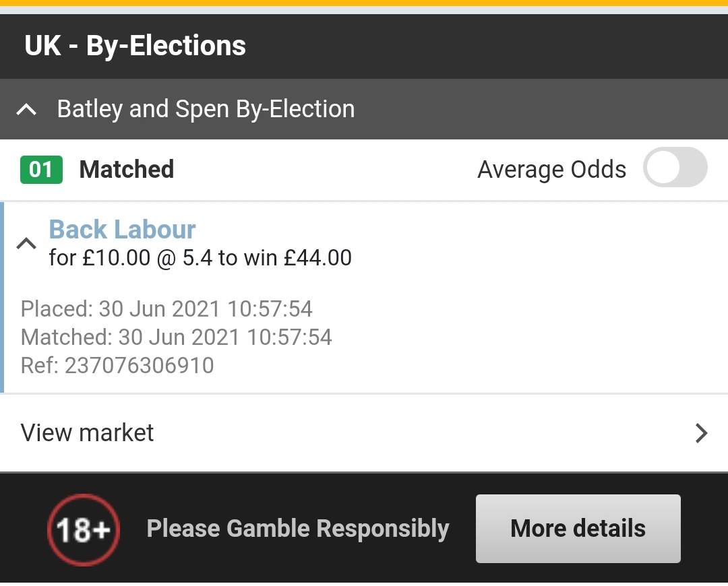Click the UK - By-Elections header
This screenshot has width=728, height=586.
[x=135, y=46]
